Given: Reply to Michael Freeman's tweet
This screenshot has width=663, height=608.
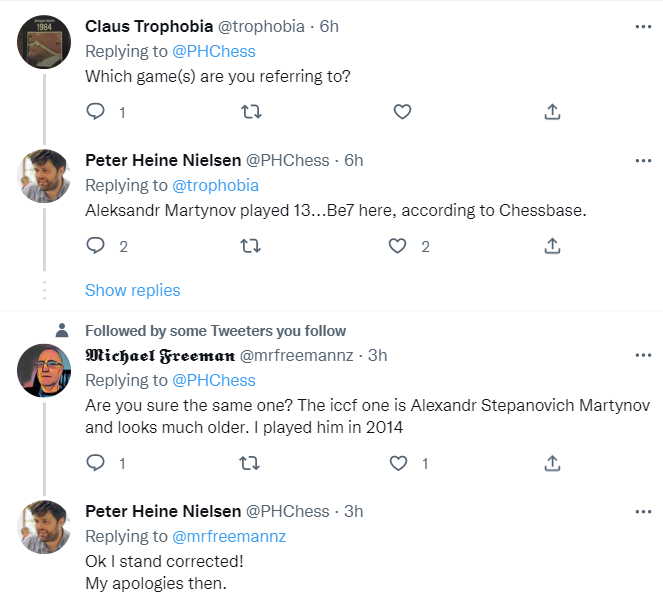Looking at the screenshot, I should [x=96, y=463].
